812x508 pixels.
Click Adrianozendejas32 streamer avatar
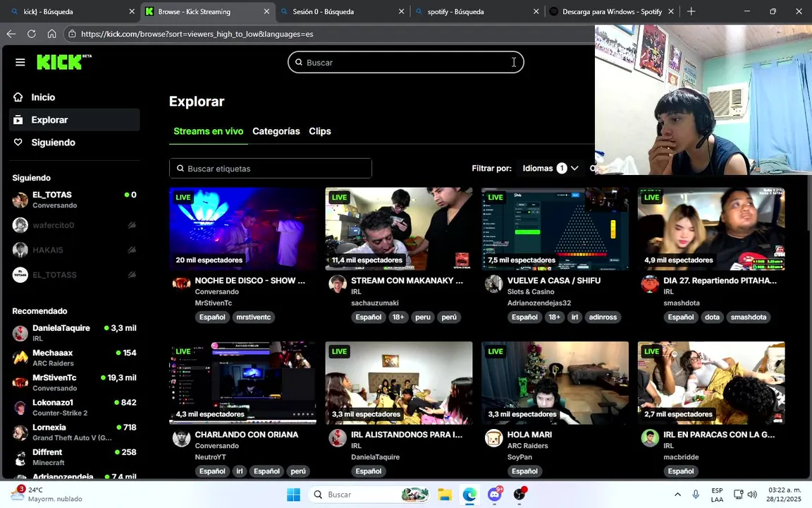(493, 284)
